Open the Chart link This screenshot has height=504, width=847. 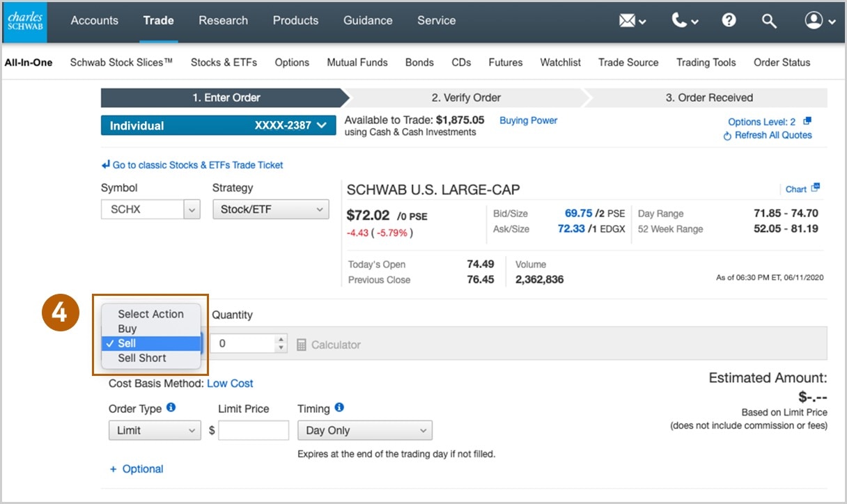(796, 189)
